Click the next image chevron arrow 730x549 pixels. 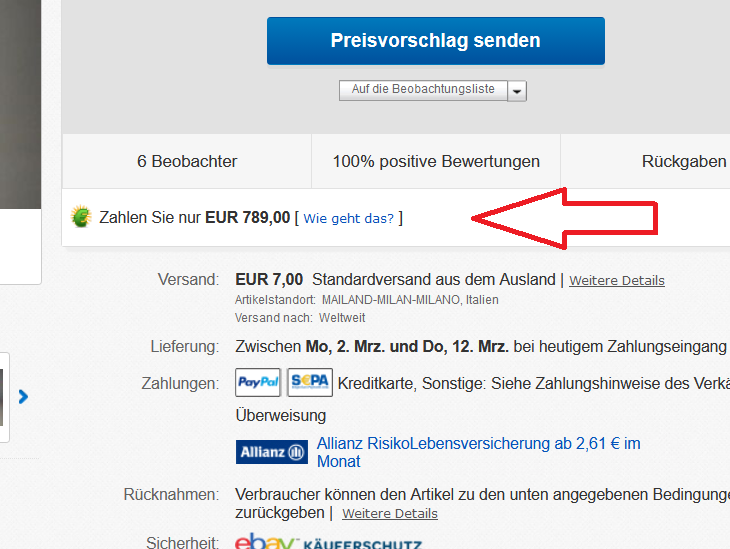tap(23, 397)
